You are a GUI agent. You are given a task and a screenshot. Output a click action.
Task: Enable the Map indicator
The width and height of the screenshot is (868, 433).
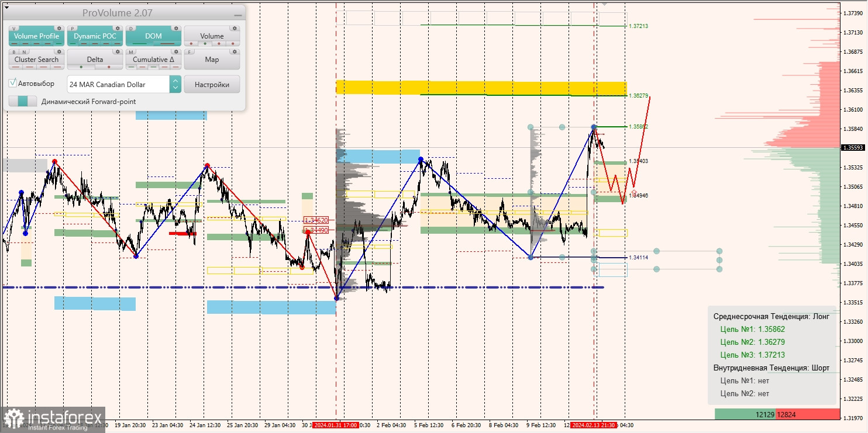point(212,60)
